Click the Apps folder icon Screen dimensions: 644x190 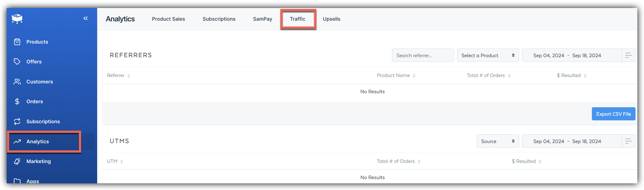(x=17, y=181)
